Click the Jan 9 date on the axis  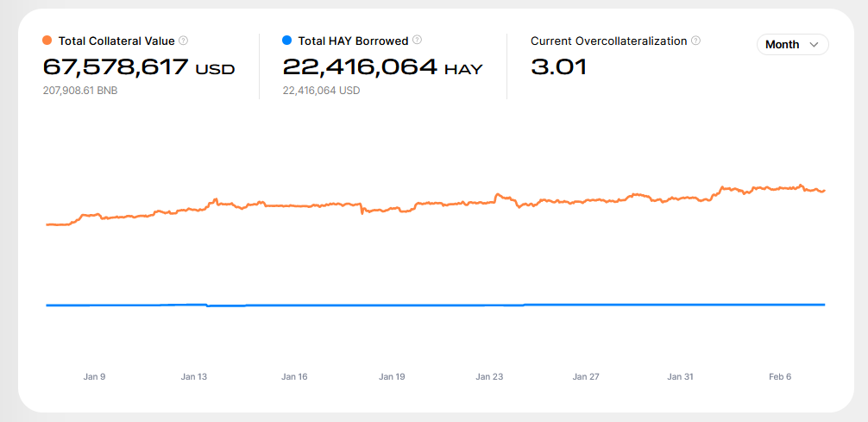94,376
